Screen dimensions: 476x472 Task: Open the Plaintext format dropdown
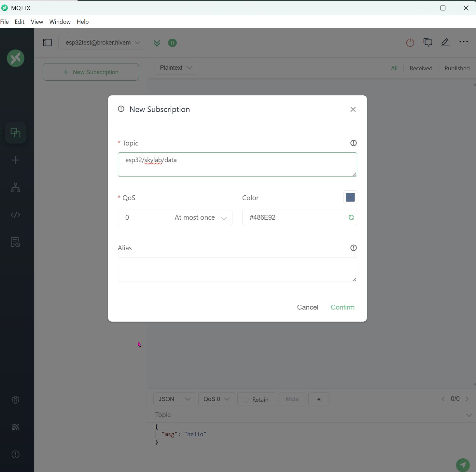[x=176, y=68]
